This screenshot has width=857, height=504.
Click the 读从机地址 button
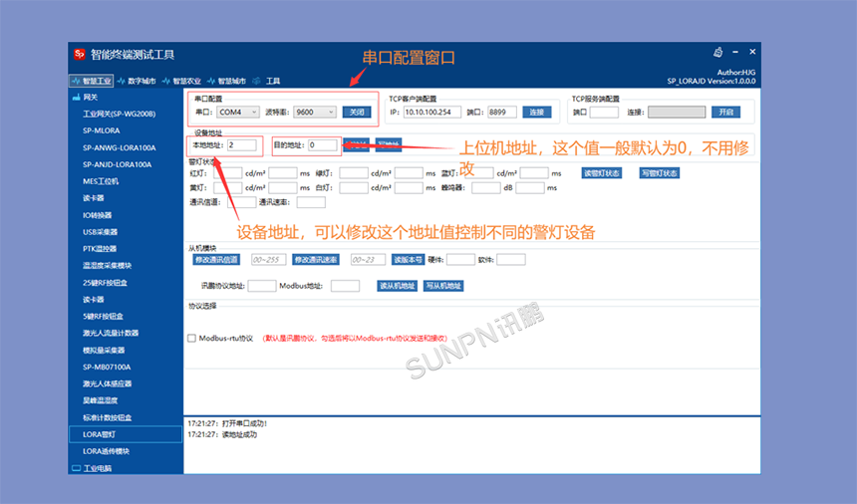click(398, 286)
